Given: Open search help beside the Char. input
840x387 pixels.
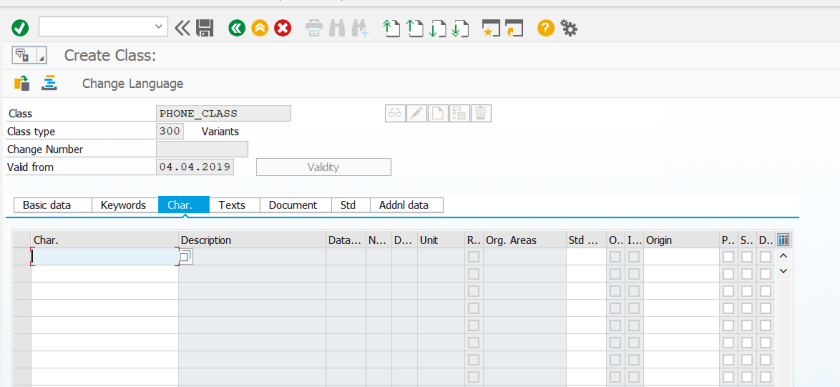Looking at the screenshot, I should [185, 257].
